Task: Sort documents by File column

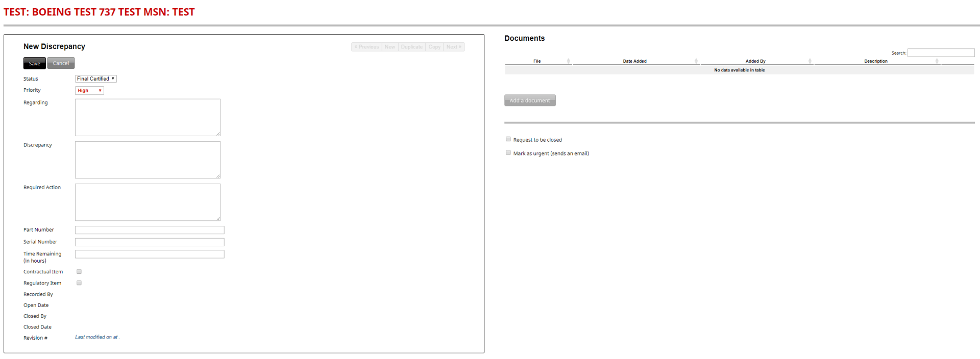Action: pos(538,61)
